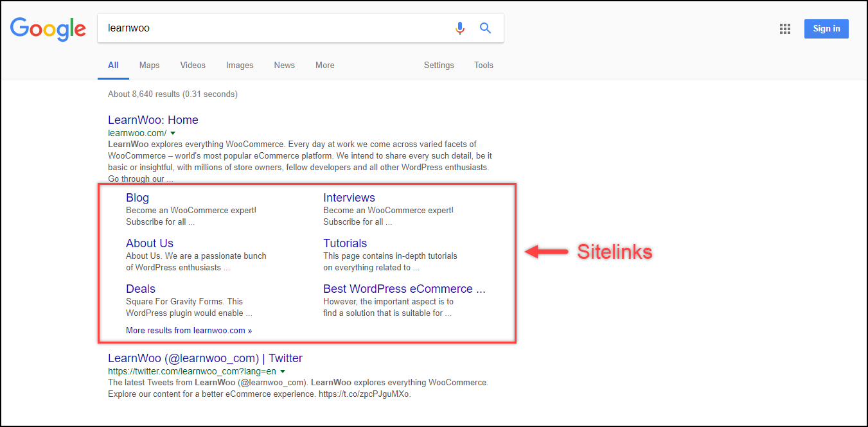Viewport: 868px width, 427px height.
Task: Open the search Tools option
Action: click(484, 65)
